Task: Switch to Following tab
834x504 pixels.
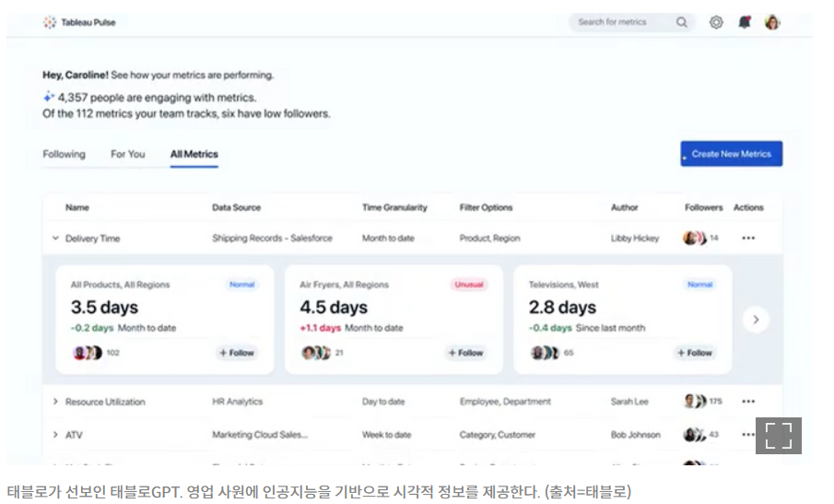Action: point(64,154)
